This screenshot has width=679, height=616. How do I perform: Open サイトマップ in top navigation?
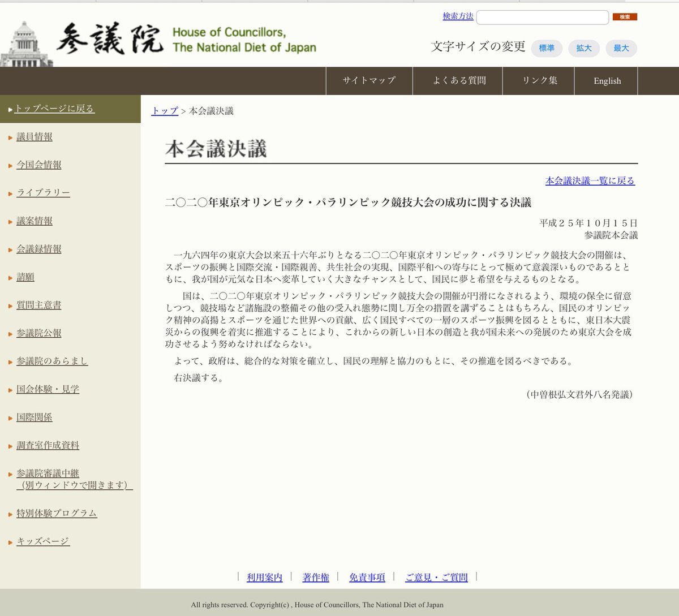(369, 81)
